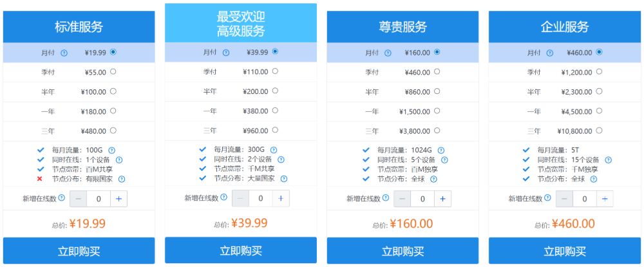Click help icon next to 月付 in 标准服务

(64, 53)
